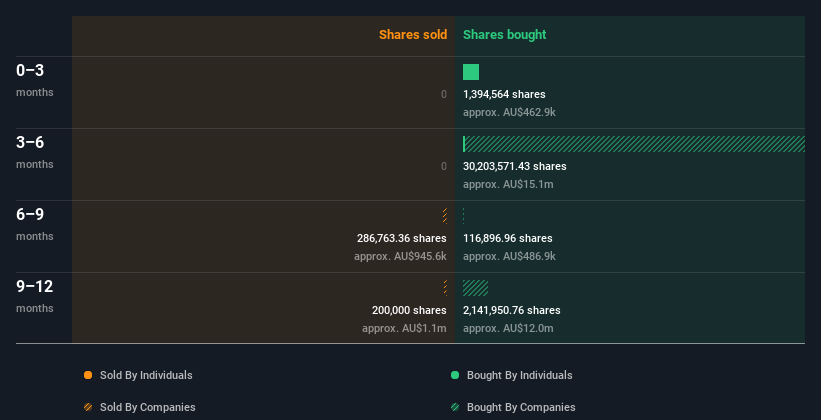This screenshot has width=821, height=420.
Task: Select the hatched green 3–6 months bought bar
Action: point(634,144)
